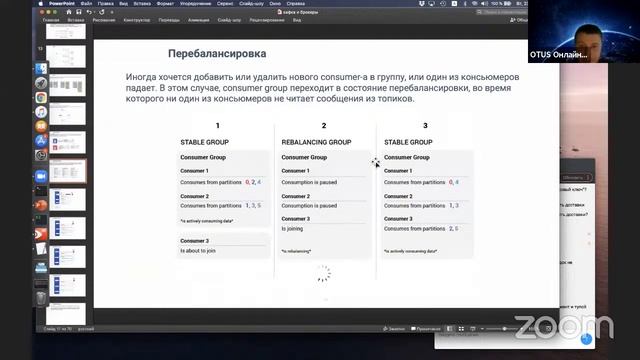
Task: Open Finder from the dock
Action: pyautogui.click(x=41, y=69)
